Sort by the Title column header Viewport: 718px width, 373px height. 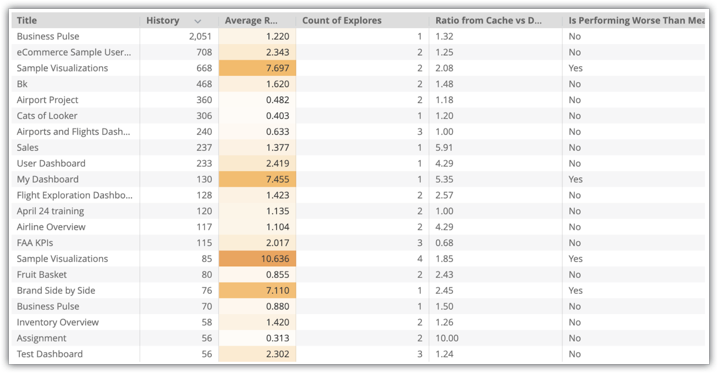[x=27, y=20]
